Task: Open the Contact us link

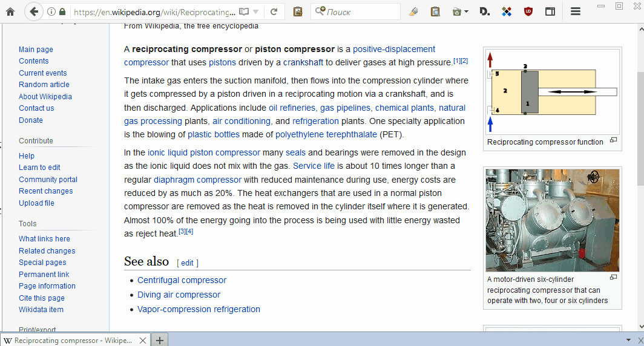Action: 36,108
